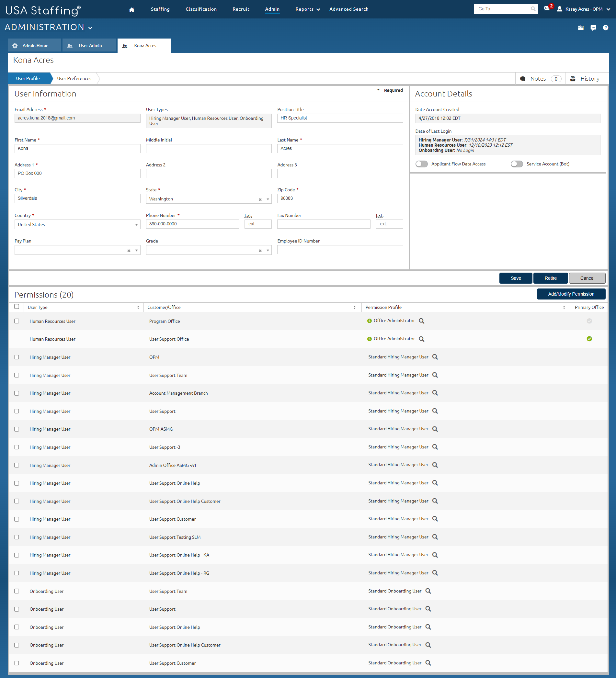Open the help question mark icon
The width and height of the screenshot is (616, 678).
click(606, 28)
